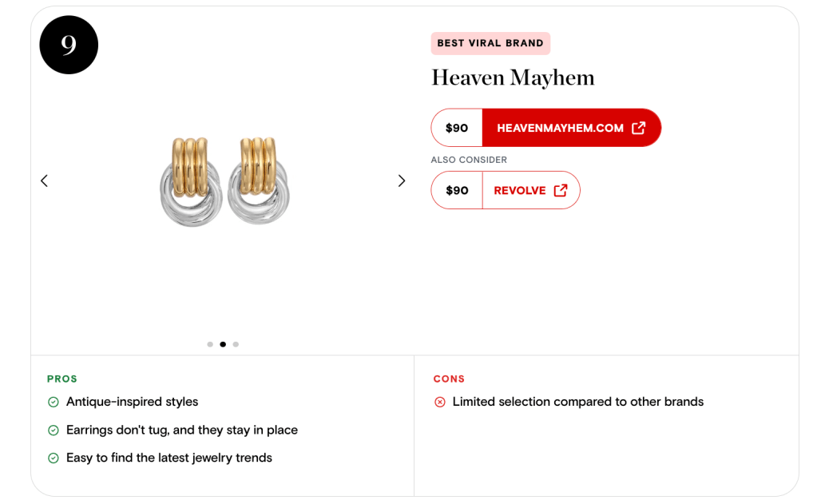
Task: Click the black number 9 ranking badge
Action: (69, 45)
